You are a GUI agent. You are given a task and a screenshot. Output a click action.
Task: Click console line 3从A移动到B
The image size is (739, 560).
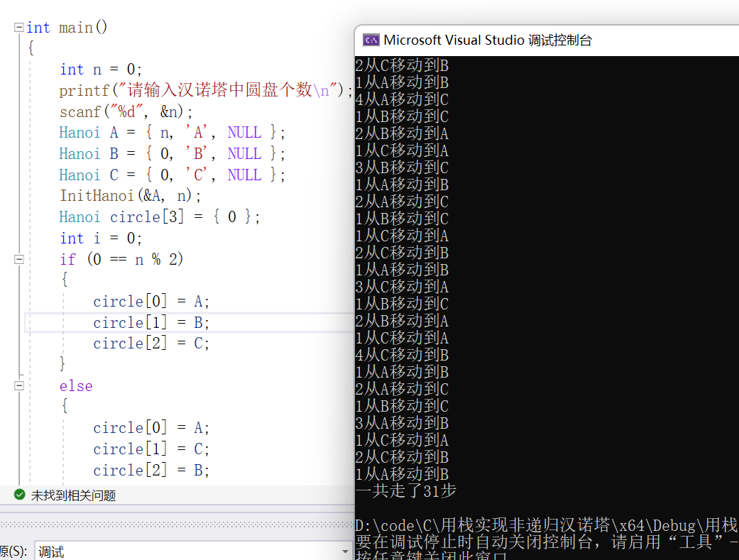pyautogui.click(x=402, y=423)
